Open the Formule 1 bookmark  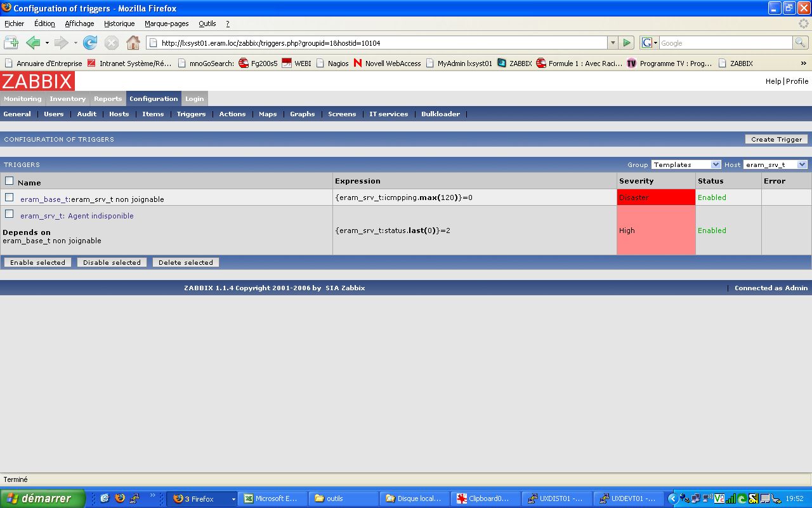pyautogui.click(x=579, y=63)
